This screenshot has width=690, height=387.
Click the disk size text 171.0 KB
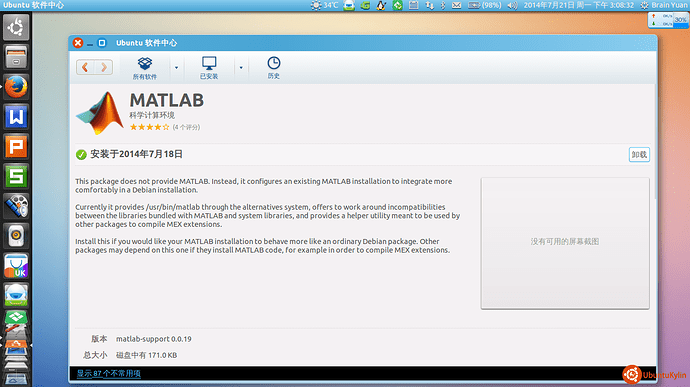[x=147, y=355]
